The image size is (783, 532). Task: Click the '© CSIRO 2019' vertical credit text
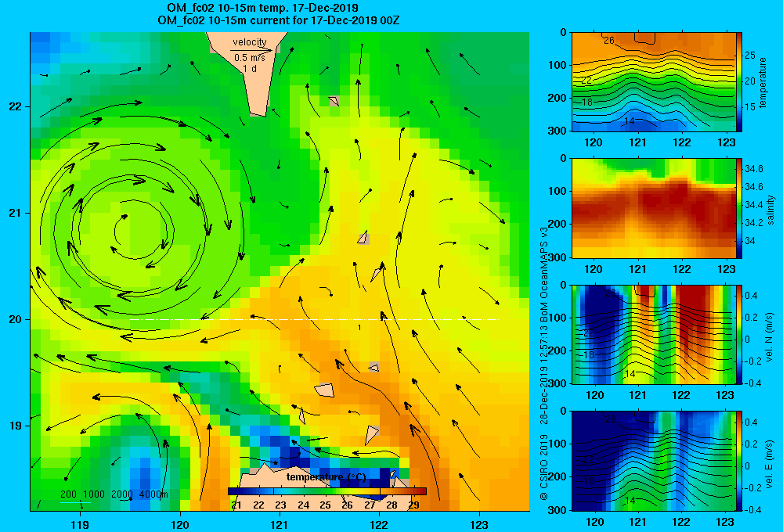(x=544, y=467)
